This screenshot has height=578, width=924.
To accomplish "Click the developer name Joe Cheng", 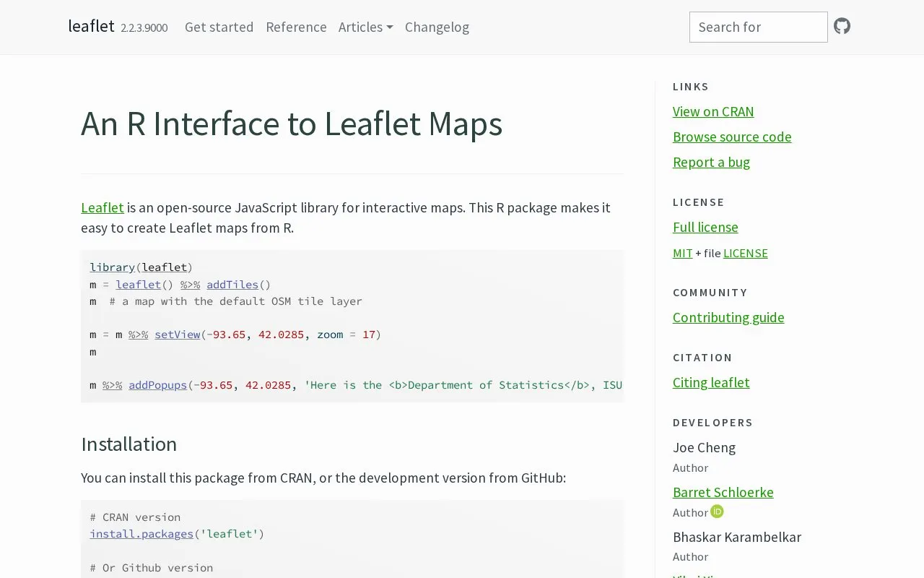I will (x=704, y=447).
